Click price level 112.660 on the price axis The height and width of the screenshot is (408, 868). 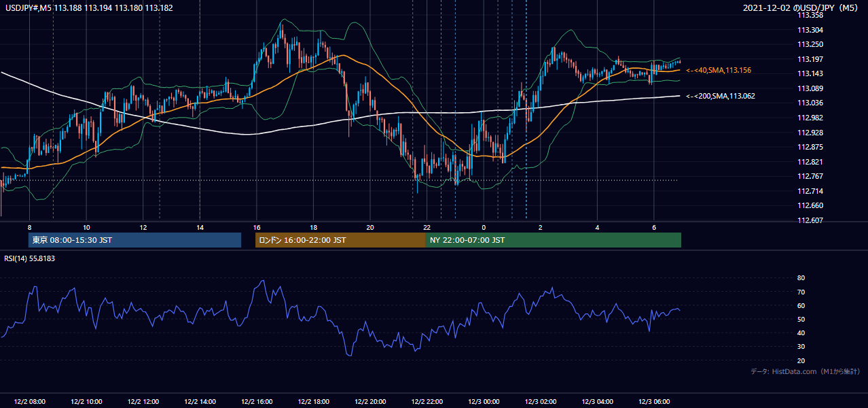click(810, 205)
